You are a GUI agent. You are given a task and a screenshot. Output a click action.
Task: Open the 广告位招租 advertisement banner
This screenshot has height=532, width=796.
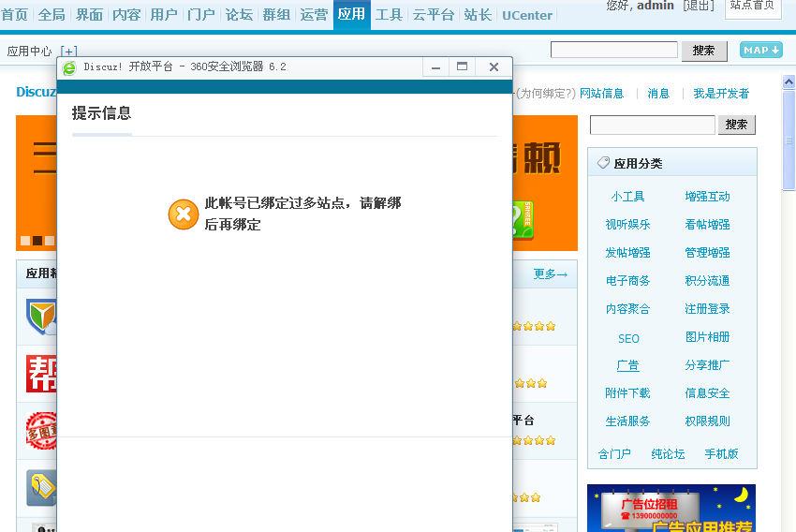click(x=671, y=508)
